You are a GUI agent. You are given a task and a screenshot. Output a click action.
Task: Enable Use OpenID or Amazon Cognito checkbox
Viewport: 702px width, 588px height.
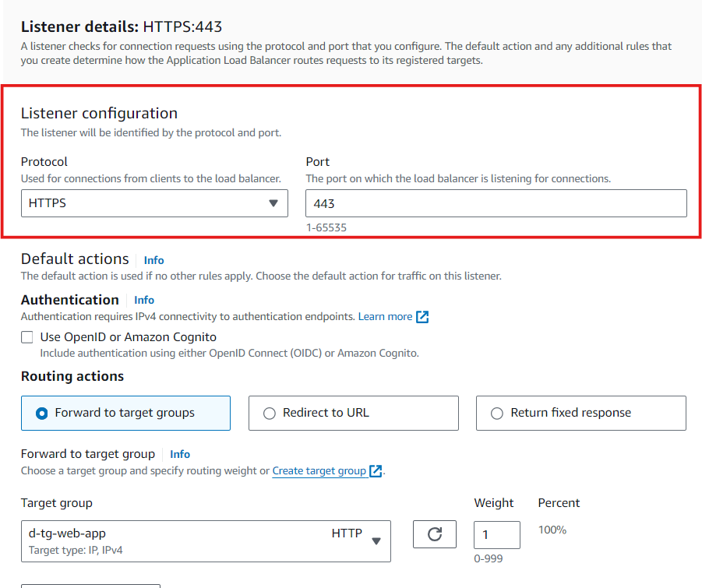27,337
